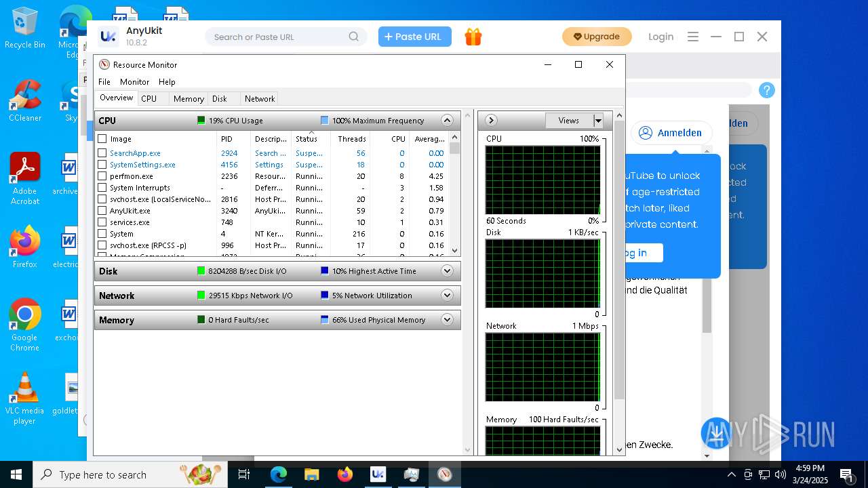
Task: Check the perfmon.exe process checkbox
Action: 102,176
